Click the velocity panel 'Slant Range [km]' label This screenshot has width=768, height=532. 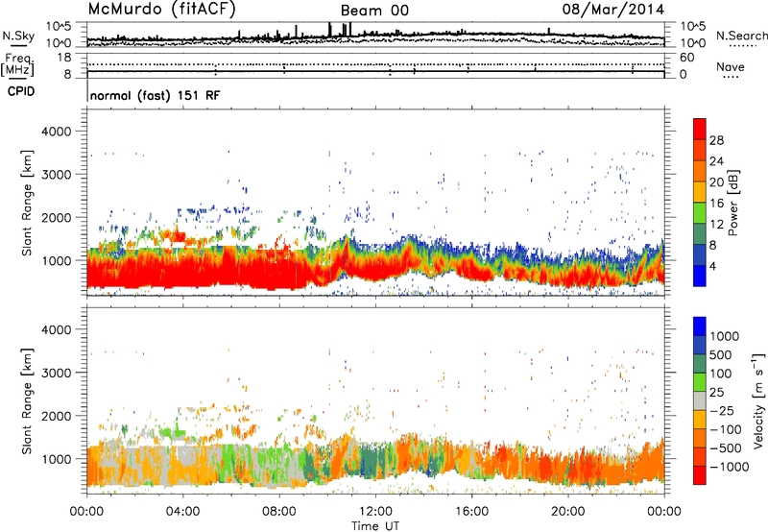(27, 401)
